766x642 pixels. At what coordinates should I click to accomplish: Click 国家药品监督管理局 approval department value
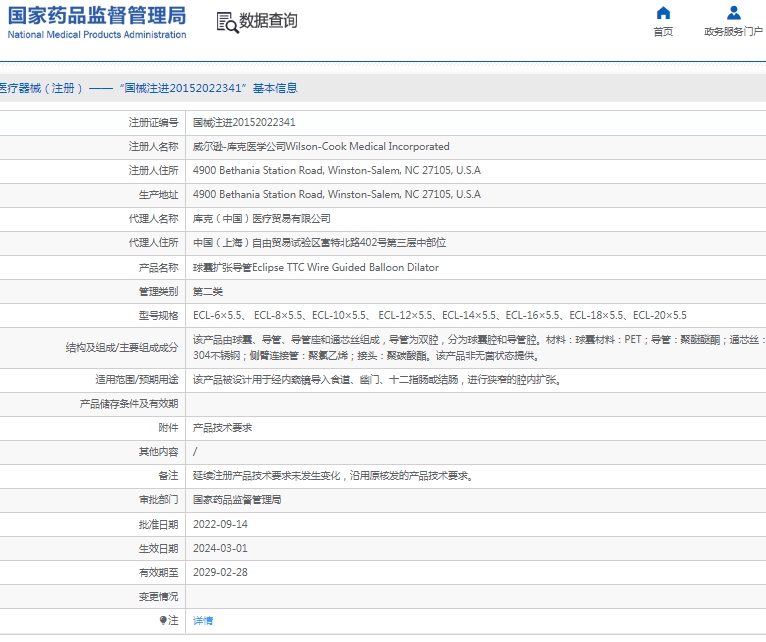pyautogui.click(x=237, y=500)
